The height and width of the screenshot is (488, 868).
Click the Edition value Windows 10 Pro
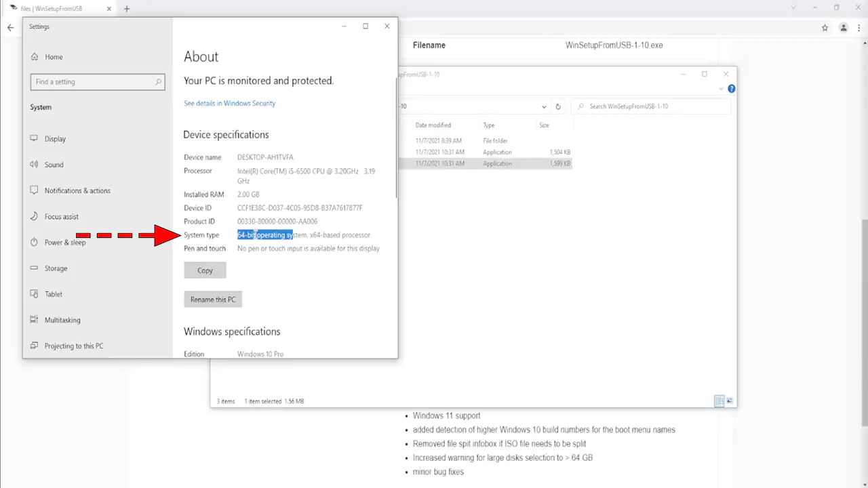point(260,354)
